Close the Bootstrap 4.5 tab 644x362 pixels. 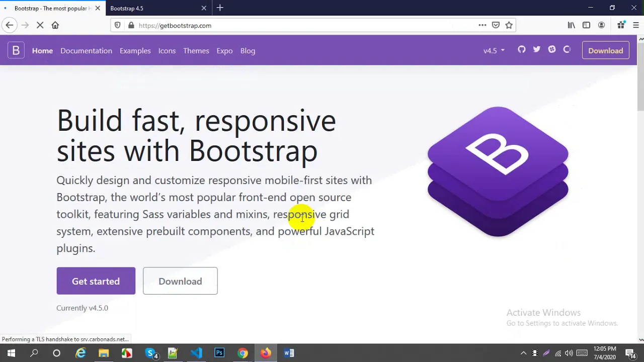(x=204, y=8)
